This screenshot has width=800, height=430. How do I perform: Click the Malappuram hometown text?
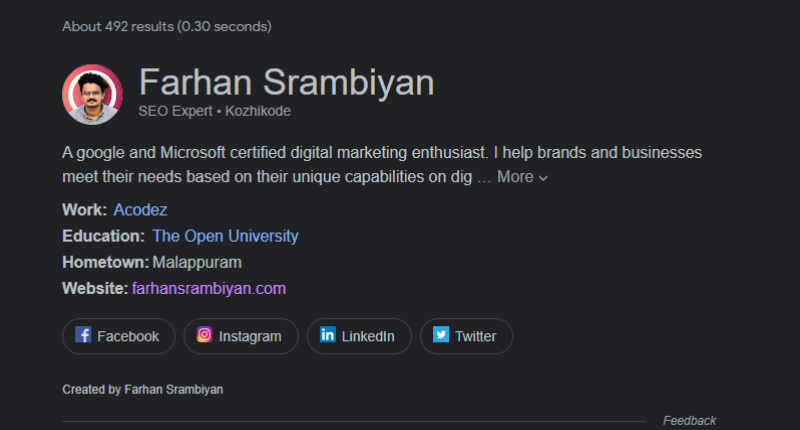click(x=197, y=262)
